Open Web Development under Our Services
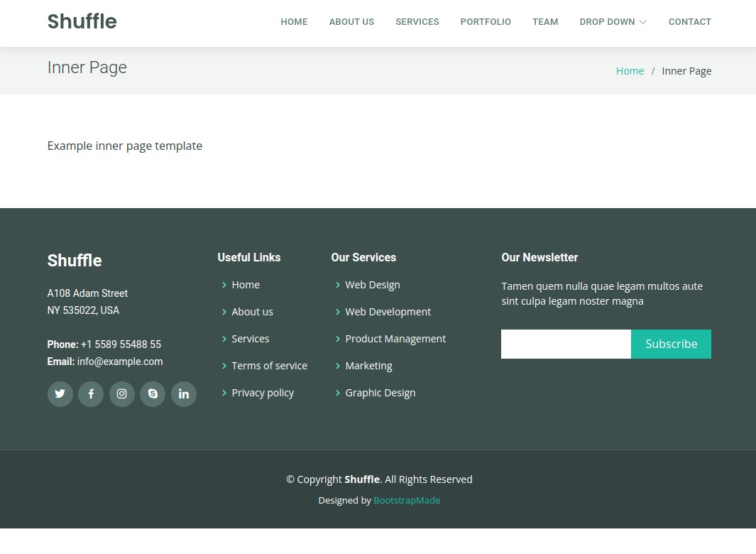Image resolution: width=756 pixels, height=554 pixels. point(388,312)
